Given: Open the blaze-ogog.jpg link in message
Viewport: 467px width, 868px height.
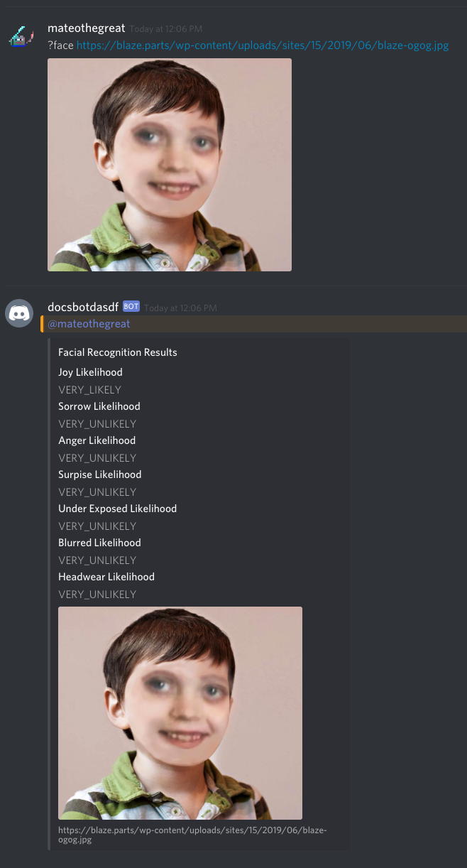Looking at the screenshot, I should tap(263, 45).
